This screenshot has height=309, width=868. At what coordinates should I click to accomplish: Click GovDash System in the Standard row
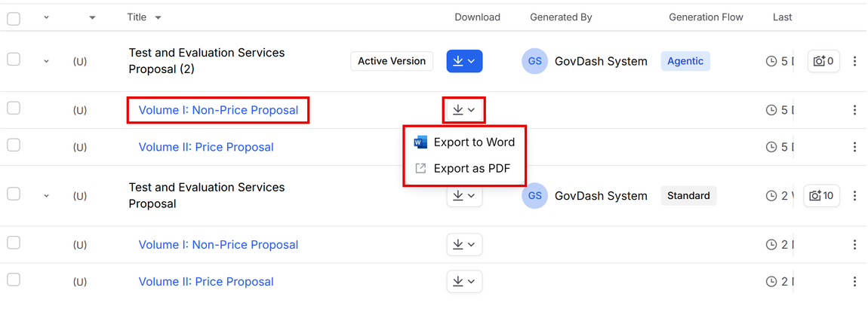(x=601, y=196)
